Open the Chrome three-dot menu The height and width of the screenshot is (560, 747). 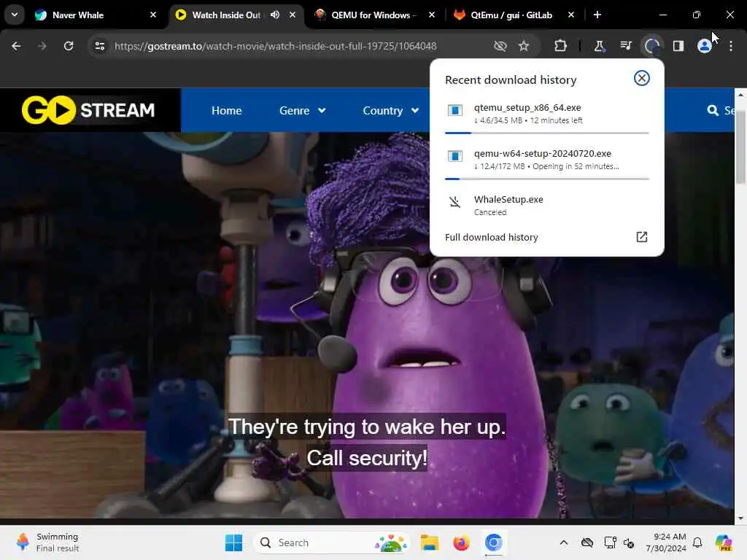click(731, 46)
